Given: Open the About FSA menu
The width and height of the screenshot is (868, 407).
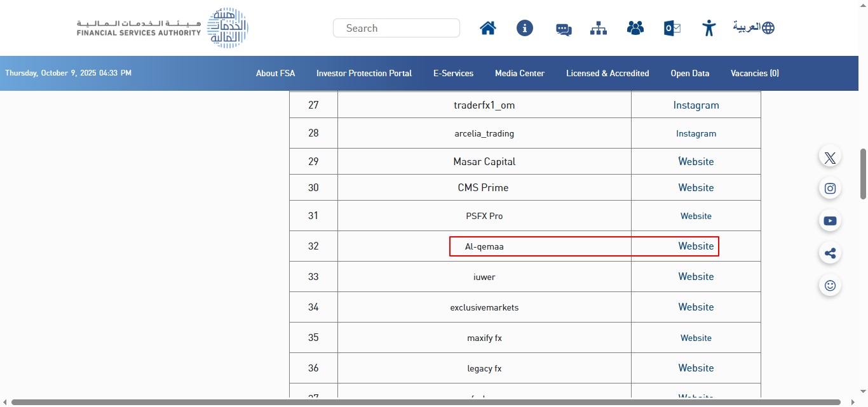Looking at the screenshot, I should pos(275,74).
